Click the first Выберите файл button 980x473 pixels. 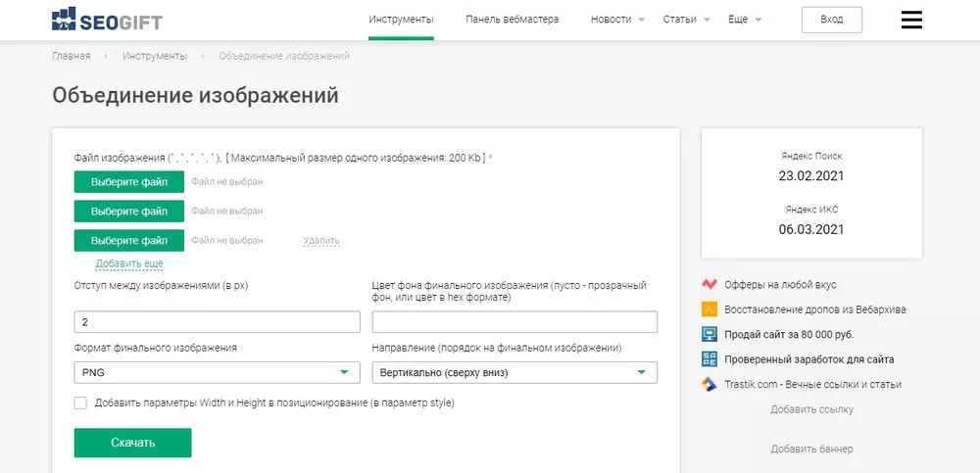(x=128, y=182)
